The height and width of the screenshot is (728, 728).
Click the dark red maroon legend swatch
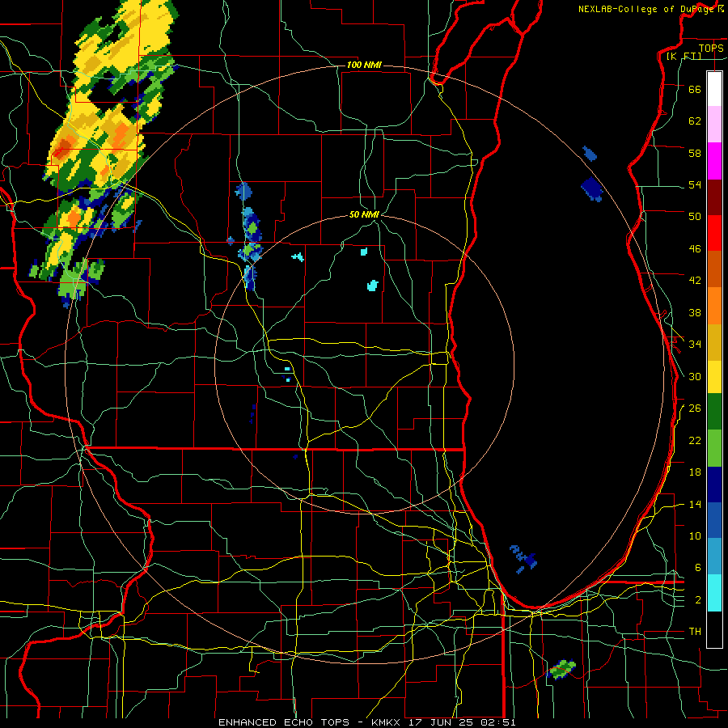714,197
